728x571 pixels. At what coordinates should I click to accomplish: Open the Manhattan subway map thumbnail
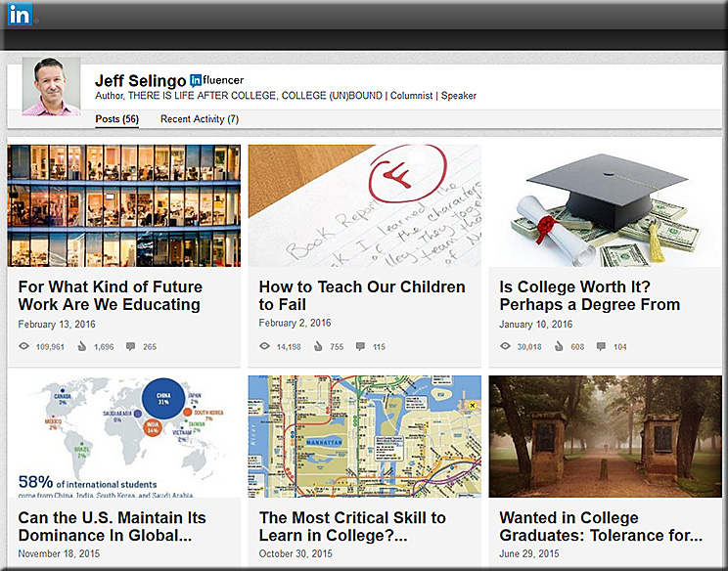pos(364,436)
